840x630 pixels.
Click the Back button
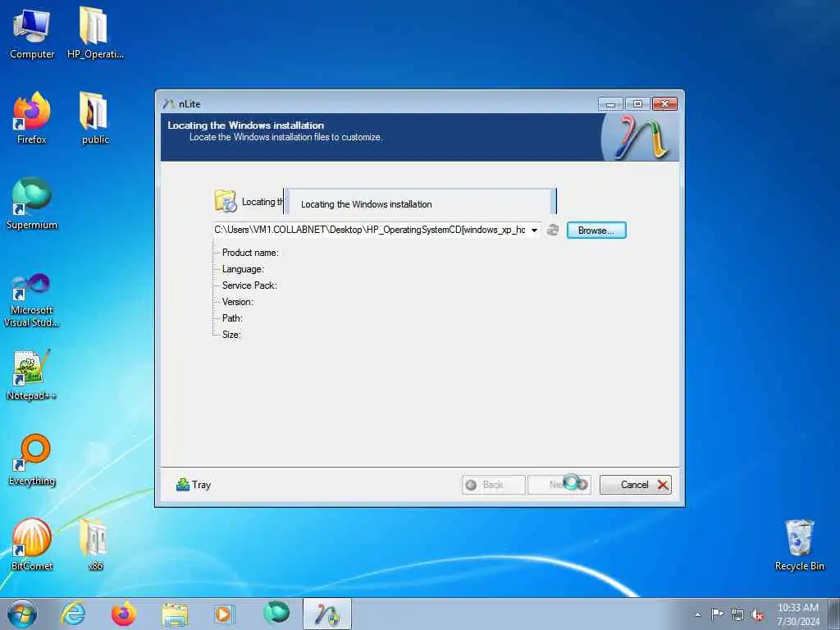493,485
